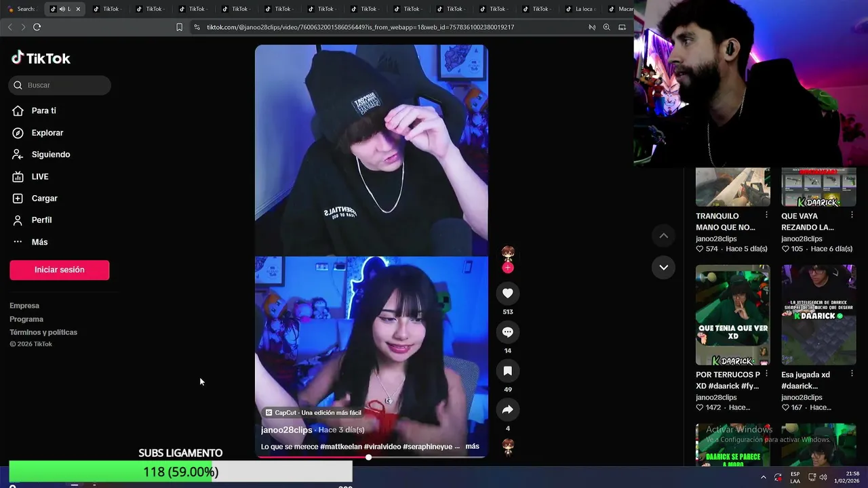Image resolution: width=868 pixels, height=488 pixels.
Task: Click the Iniciar sesión button
Action: tap(60, 270)
